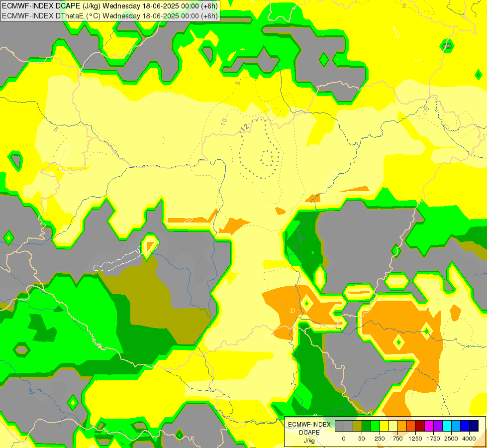
Task: Click the legend value 250
Action: pyautogui.click(x=380, y=439)
